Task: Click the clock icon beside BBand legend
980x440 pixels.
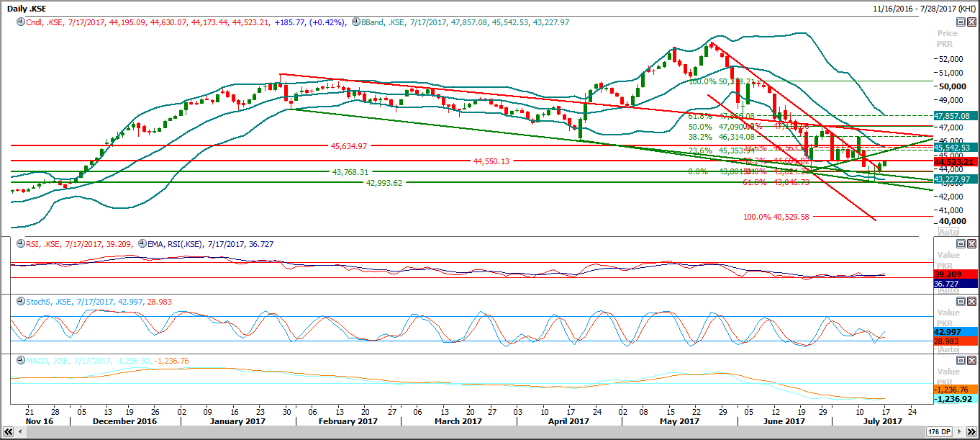Action: (355, 22)
